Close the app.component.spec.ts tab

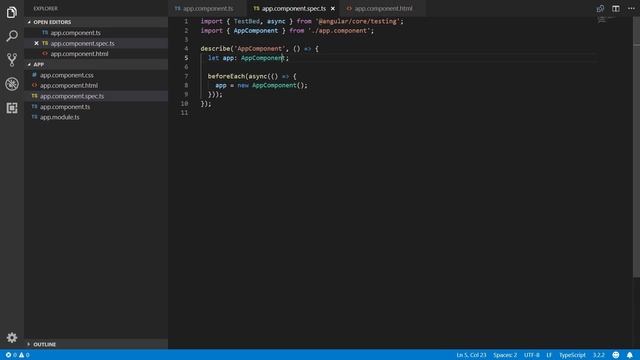(333, 8)
